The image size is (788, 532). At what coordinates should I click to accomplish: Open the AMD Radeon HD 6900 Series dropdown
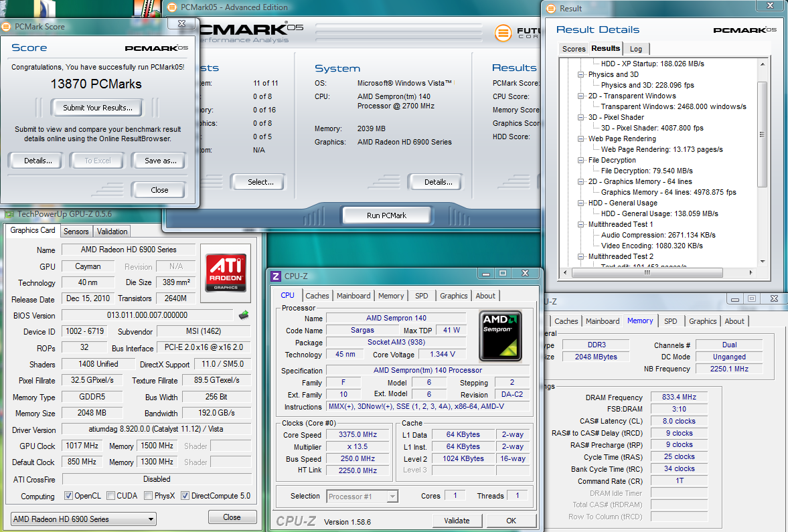[x=84, y=519]
